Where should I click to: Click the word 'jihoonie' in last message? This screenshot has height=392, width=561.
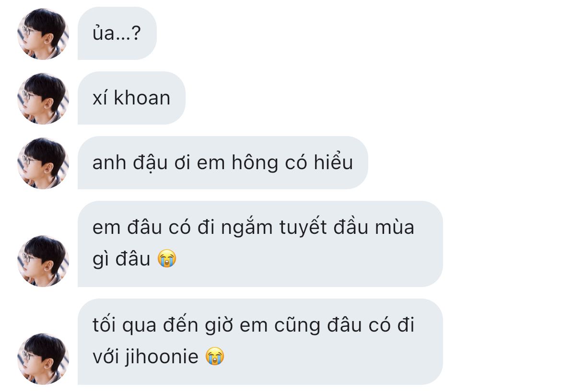[162, 357]
